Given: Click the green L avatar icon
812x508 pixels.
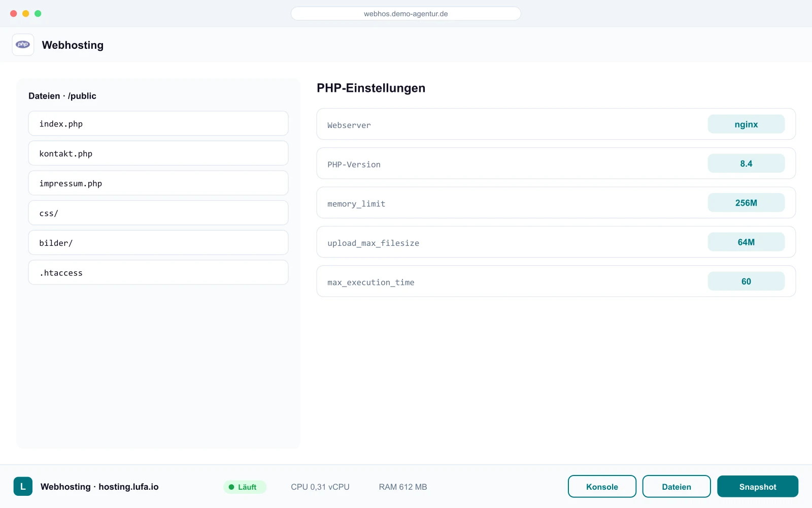Looking at the screenshot, I should (x=23, y=486).
